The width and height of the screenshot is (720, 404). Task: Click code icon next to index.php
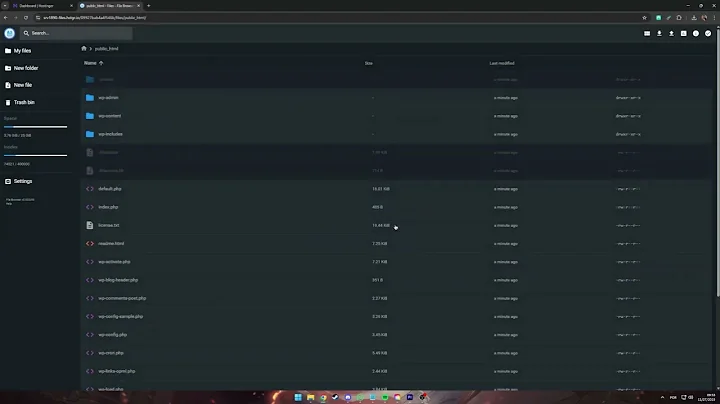(90, 207)
